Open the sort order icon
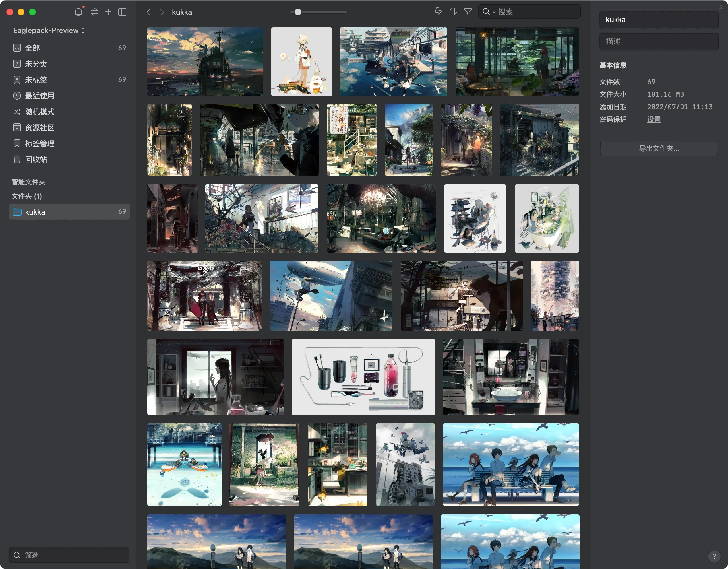728x569 pixels. pyautogui.click(x=453, y=12)
